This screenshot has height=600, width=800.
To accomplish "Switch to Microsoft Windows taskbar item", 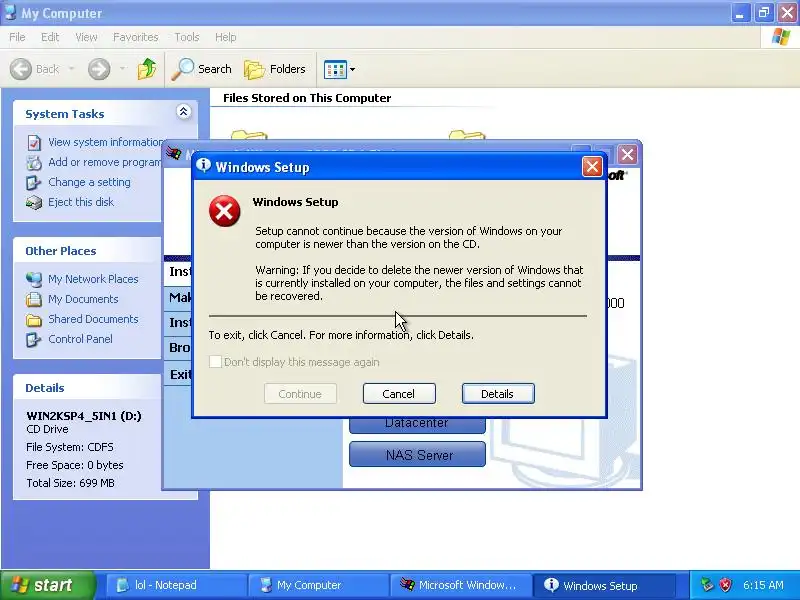I will [461, 585].
